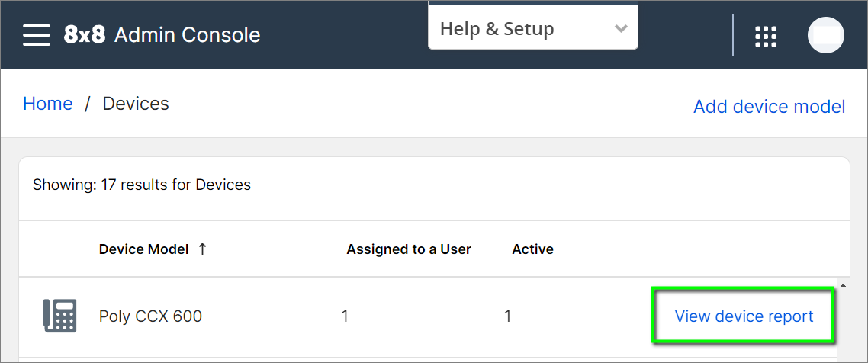
Task: Click the Admin Console title text
Action: [x=187, y=35]
